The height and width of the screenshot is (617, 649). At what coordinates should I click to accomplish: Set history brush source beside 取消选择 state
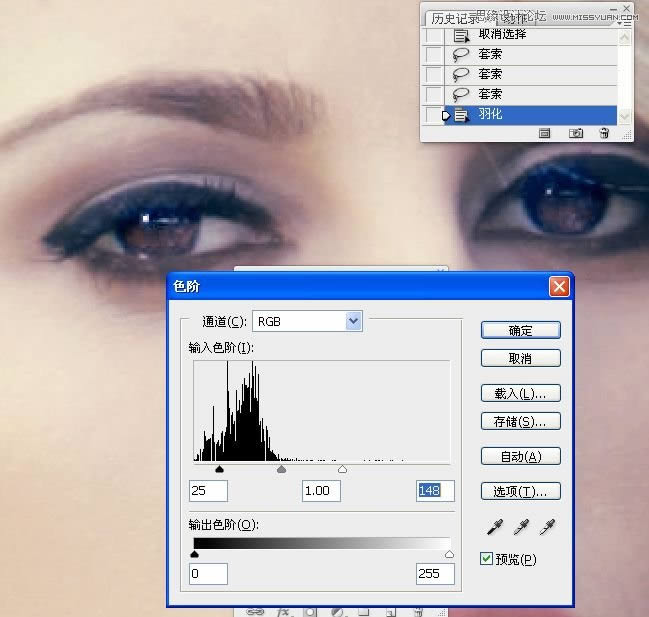(432, 36)
